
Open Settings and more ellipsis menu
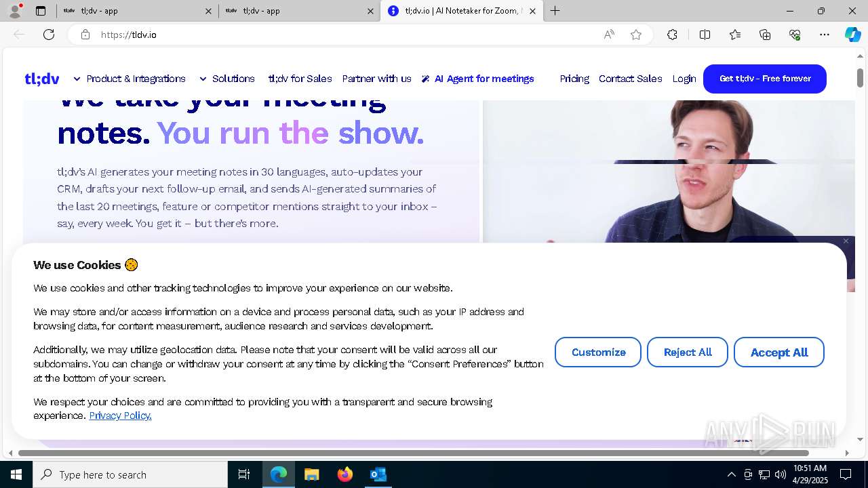click(825, 35)
